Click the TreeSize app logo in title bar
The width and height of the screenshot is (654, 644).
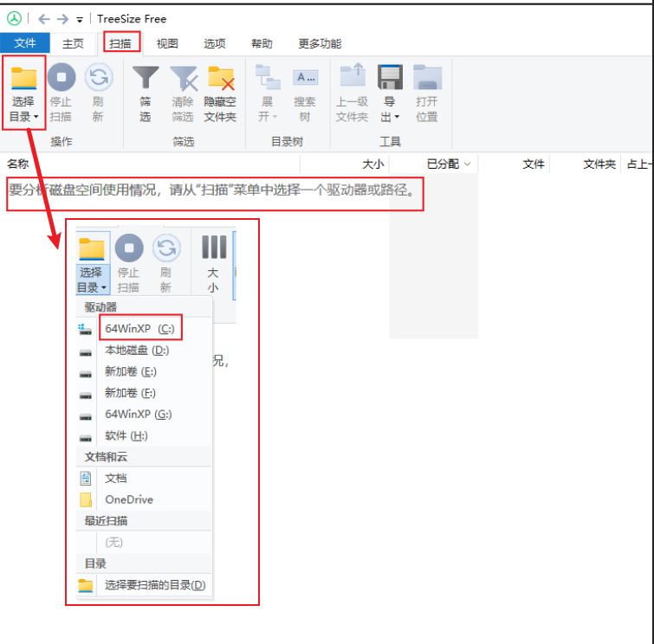[14, 18]
